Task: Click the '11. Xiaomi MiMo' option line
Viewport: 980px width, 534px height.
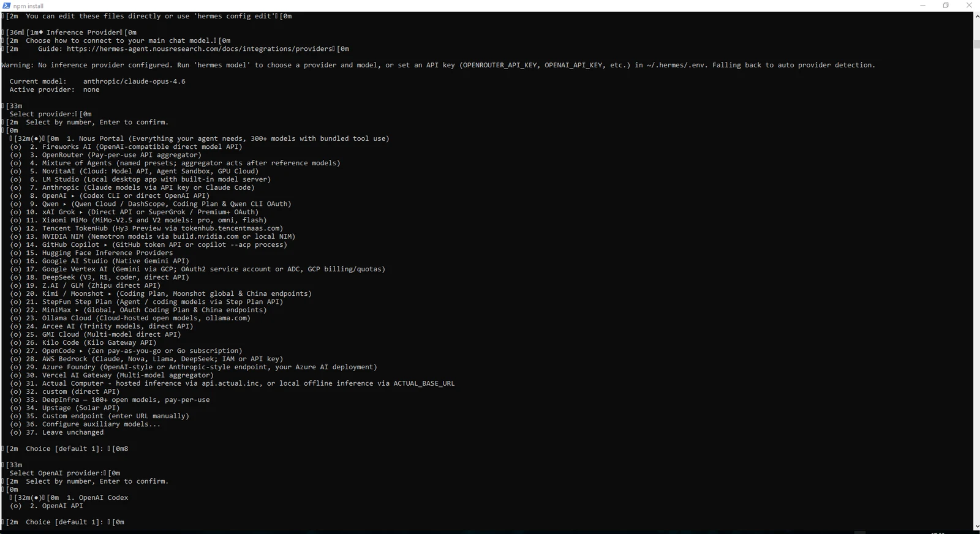Action: [138, 220]
